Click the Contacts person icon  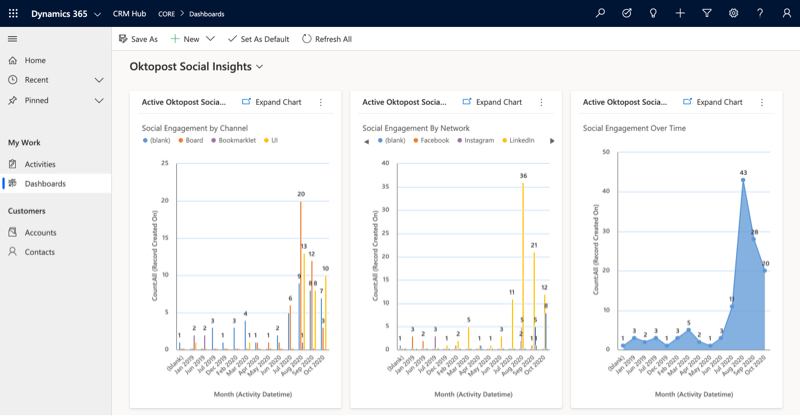click(x=13, y=252)
